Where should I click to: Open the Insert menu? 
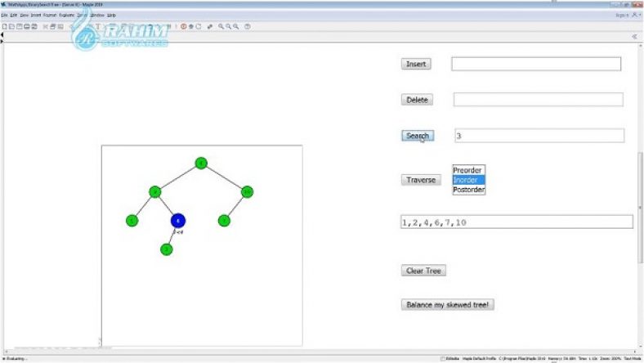[36, 16]
